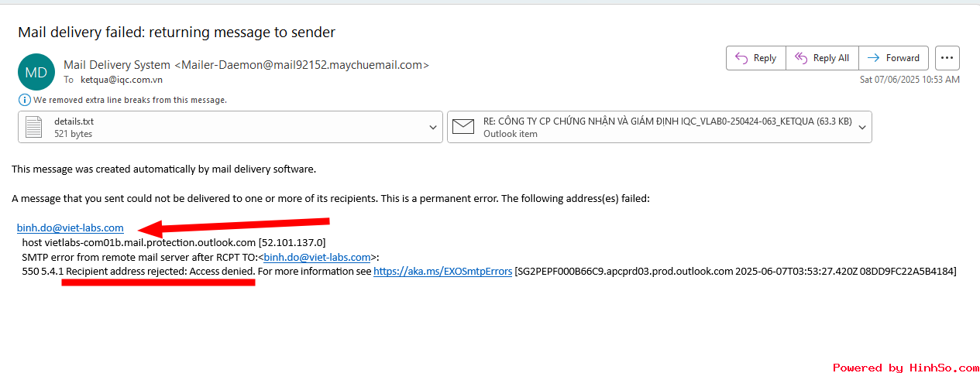Click binh.do@viet-labs.com in the RCPT TO line
This screenshot has height=373, width=980.
point(317,257)
